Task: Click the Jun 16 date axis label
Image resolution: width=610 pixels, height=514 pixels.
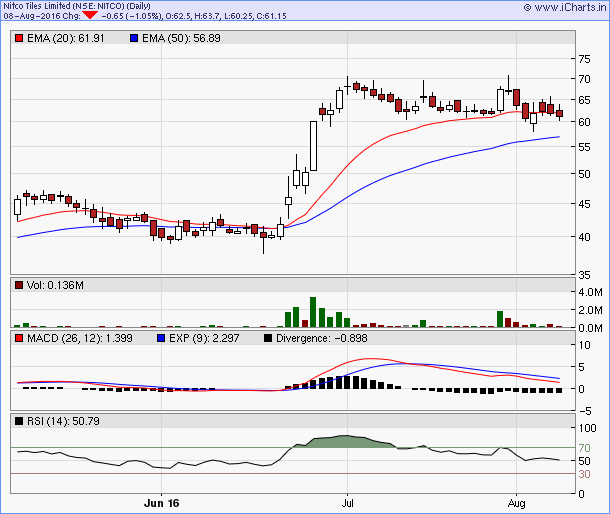Action: [161, 503]
